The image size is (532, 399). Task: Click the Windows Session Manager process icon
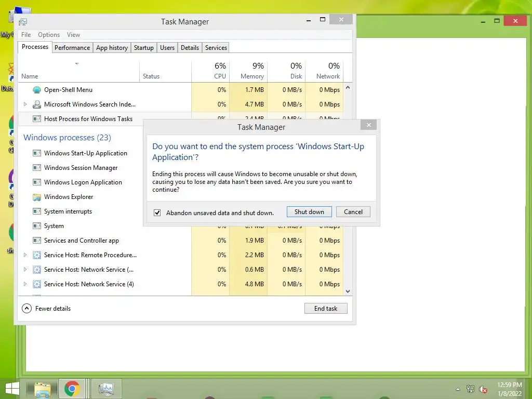pos(37,168)
